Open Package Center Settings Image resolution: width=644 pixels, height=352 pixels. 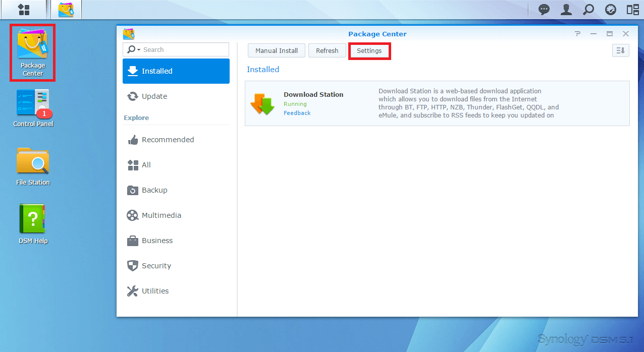369,50
